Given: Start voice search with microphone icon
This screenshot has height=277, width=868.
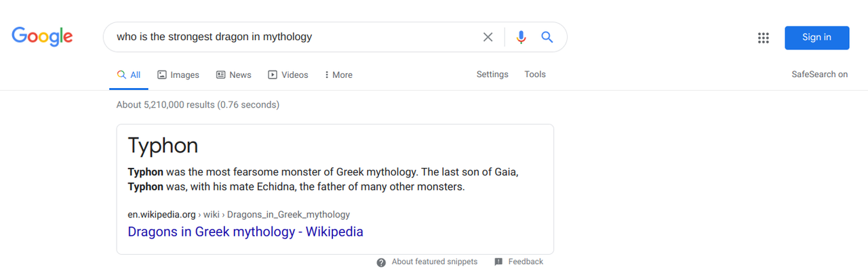Looking at the screenshot, I should [x=521, y=37].
